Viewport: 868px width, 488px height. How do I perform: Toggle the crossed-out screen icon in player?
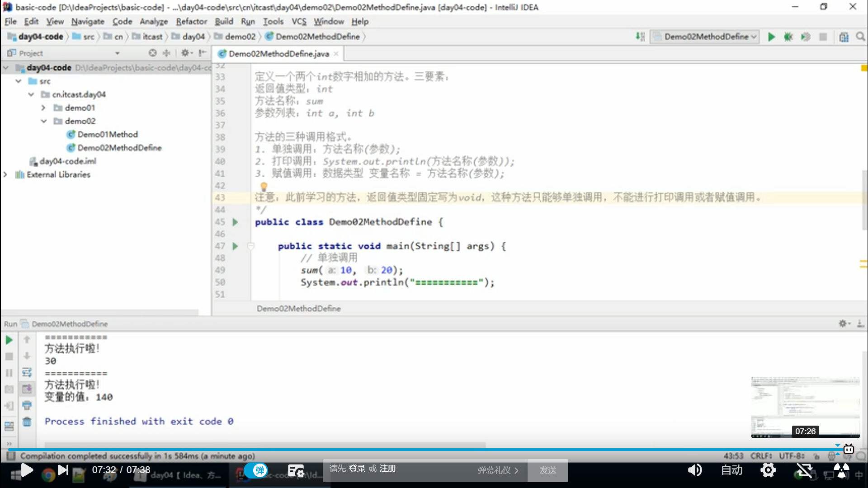(805, 470)
